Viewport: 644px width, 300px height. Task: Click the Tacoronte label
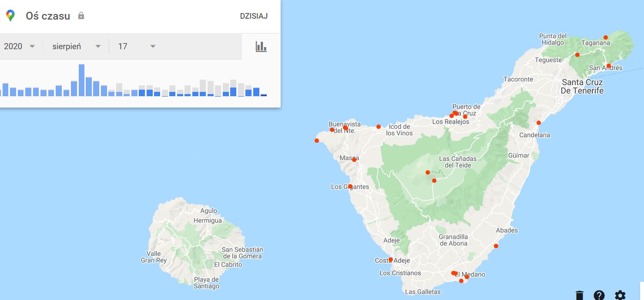point(518,79)
